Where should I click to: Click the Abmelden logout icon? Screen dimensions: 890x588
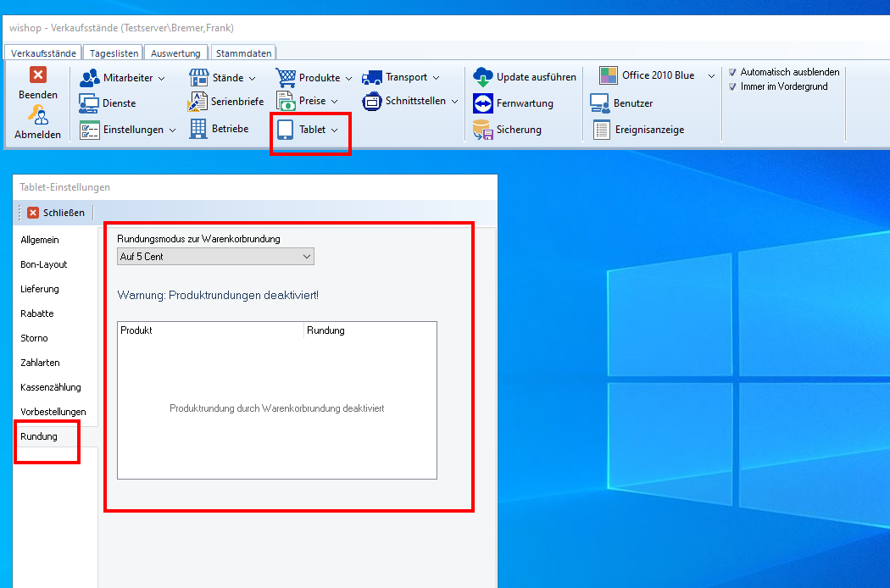pos(38,115)
